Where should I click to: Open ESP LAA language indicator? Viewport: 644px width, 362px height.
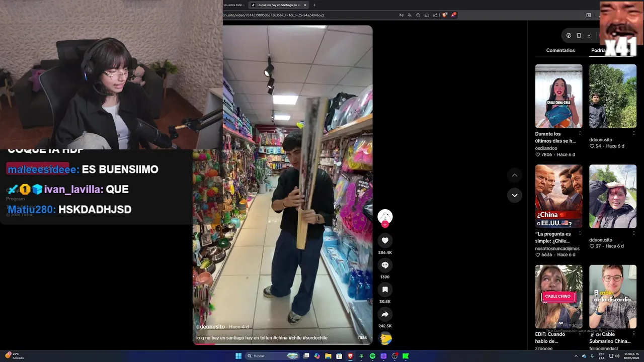click(602, 356)
